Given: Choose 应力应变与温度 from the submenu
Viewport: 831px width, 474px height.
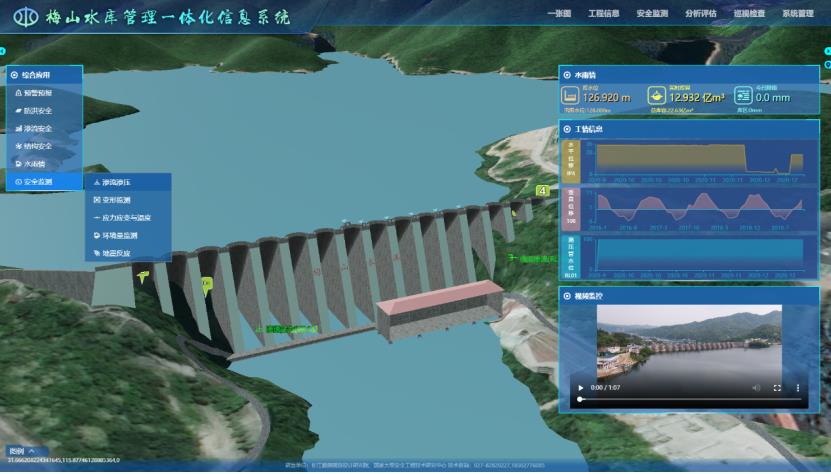Looking at the screenshot, I should coord(128,218).
